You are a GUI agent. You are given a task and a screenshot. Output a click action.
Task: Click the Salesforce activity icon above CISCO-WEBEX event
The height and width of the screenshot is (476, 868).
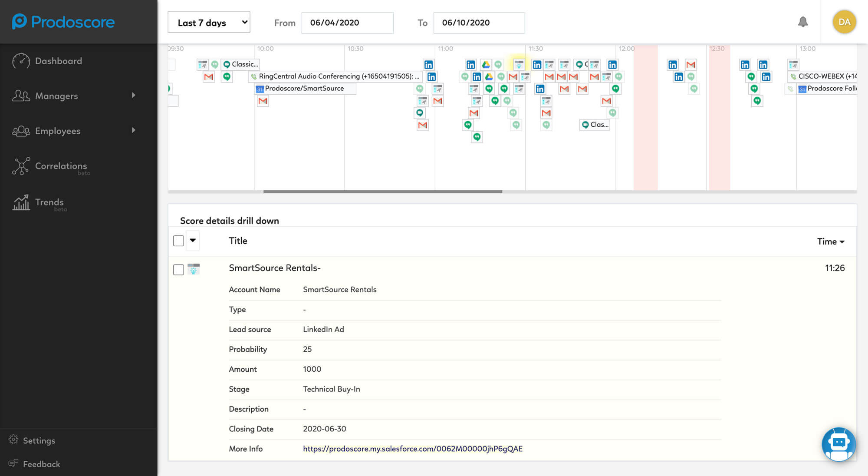pyautogui.click(x=793, y=65)
